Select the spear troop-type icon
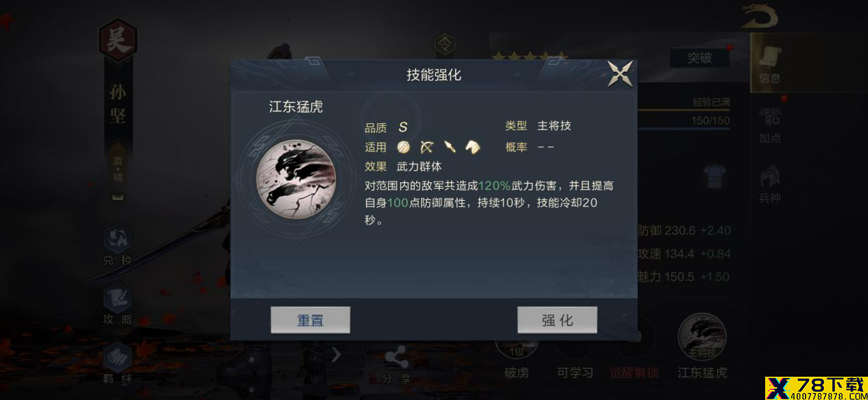 (450, 147)
